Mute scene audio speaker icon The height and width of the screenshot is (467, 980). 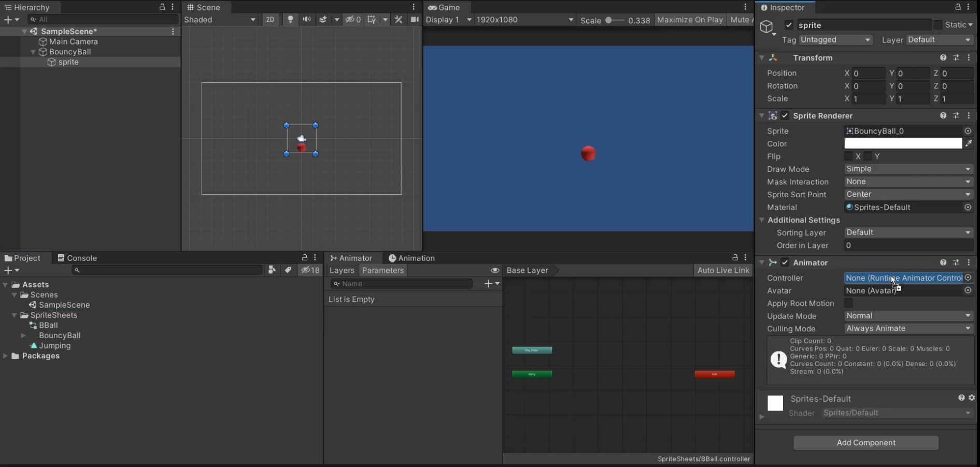click(307, 20)
